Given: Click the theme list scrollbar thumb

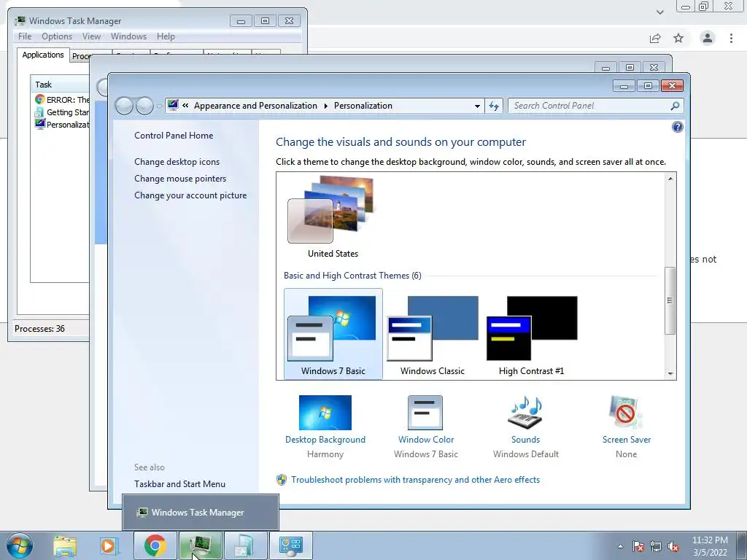Looking at the screenshot, I should 670,300.
